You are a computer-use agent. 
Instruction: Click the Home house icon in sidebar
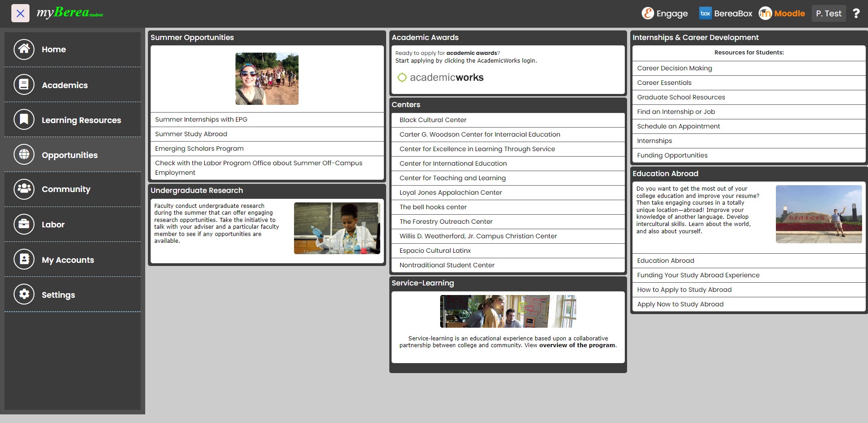tap(24, 49)
